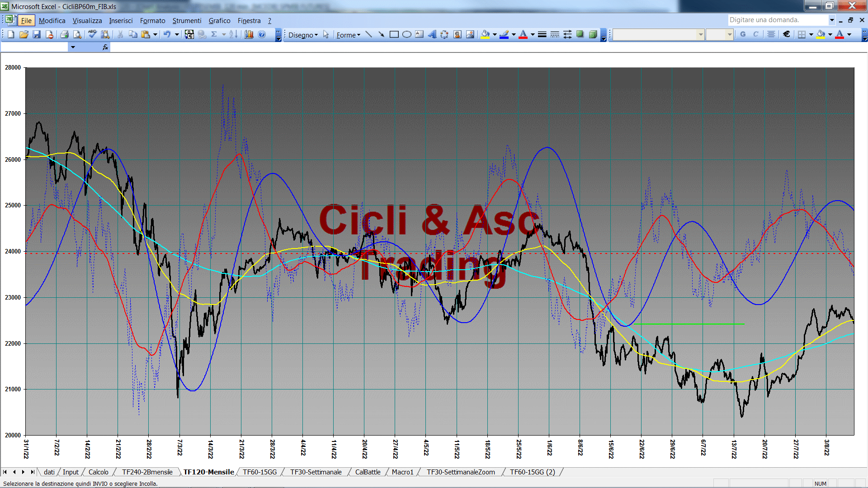Image resolution: width=868 pixels, height=488 pixels.
Task: Click the Open file folder icon
Action: coord(24,34)
